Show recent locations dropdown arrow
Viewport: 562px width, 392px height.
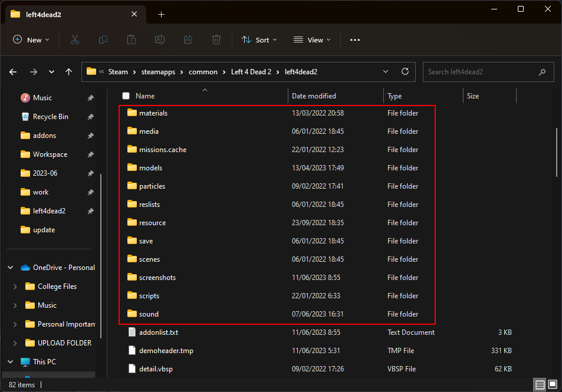(x=52, y=72)
